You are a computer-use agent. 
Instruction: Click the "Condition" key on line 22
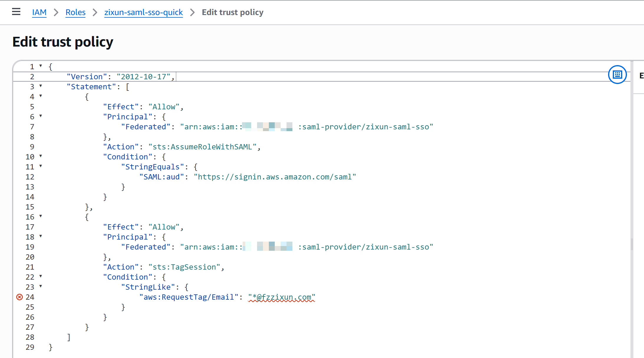pyautogui.click(x=128, y=277)
